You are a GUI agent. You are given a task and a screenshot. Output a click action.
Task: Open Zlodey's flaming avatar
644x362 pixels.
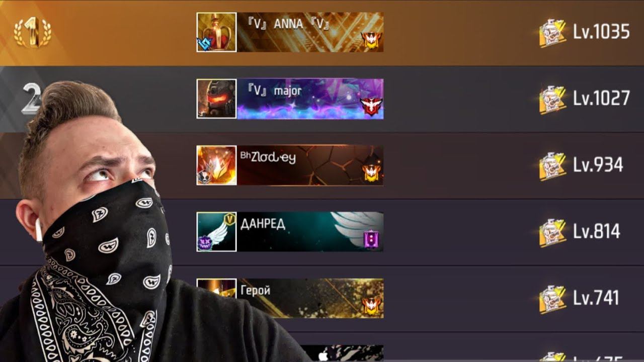pyautogui.click(x=216, y=165)
